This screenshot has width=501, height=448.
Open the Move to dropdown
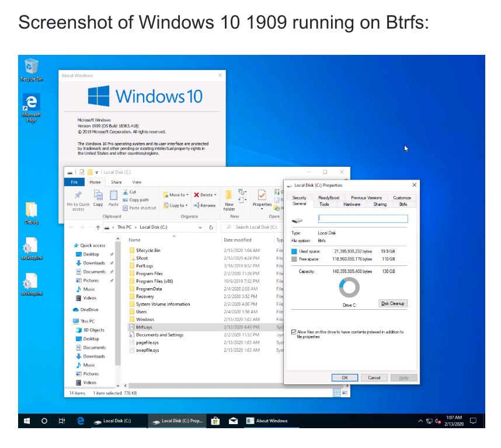pos(176,195)
